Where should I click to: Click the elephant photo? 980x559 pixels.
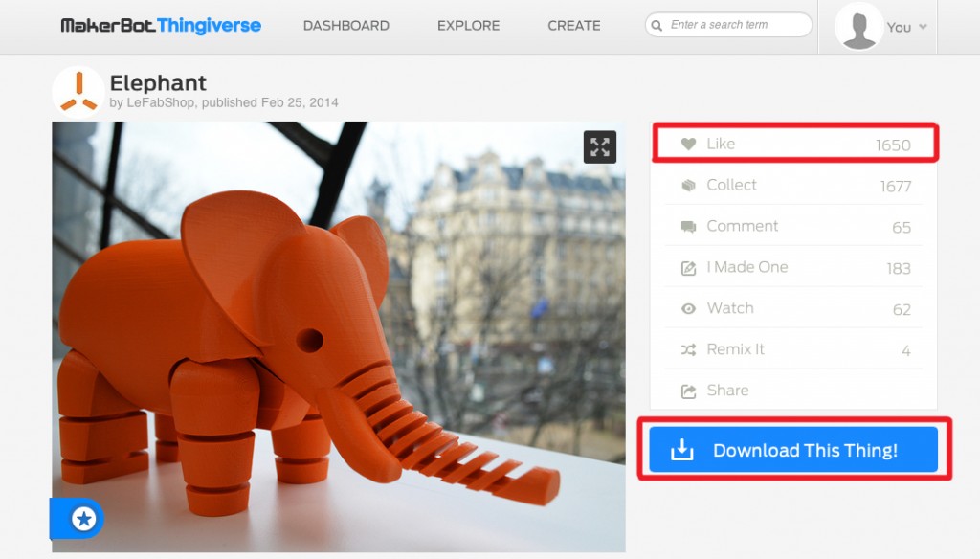338,336
